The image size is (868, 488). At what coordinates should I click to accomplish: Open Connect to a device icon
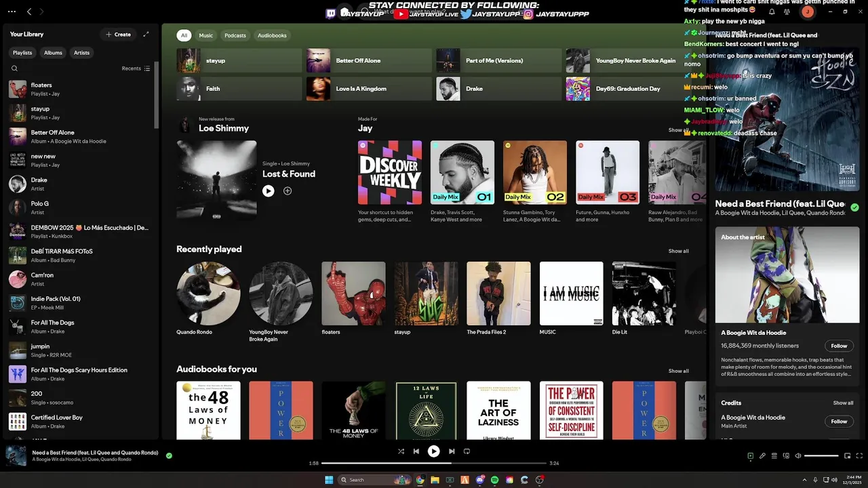pyautogui.click(x=786, y=456)
